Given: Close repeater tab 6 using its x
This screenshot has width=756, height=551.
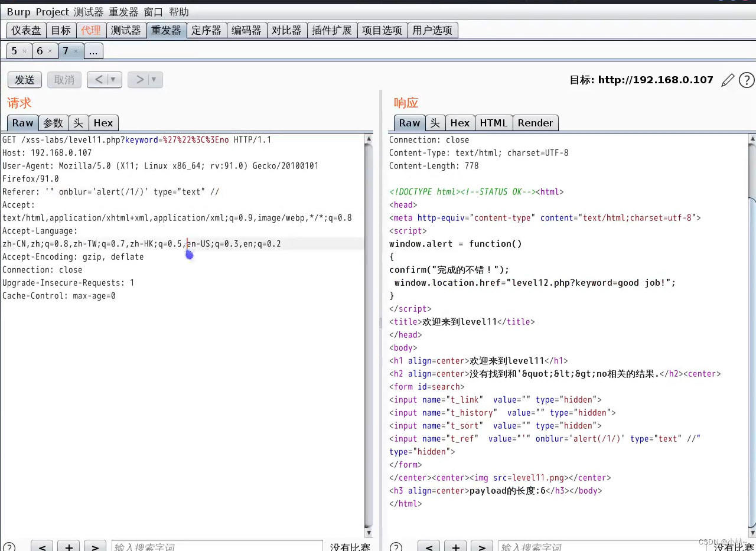Looking at the screenshot, I should (x=50, y=51).
